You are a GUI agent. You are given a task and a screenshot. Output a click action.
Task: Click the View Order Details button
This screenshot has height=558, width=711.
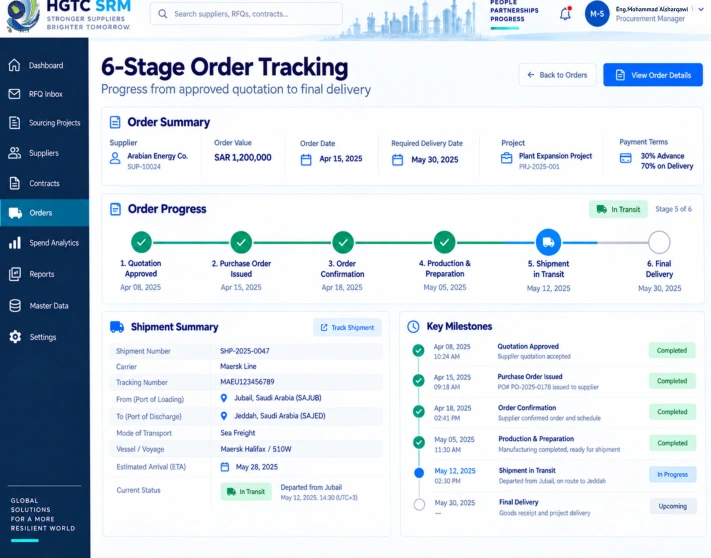(653, 75)
